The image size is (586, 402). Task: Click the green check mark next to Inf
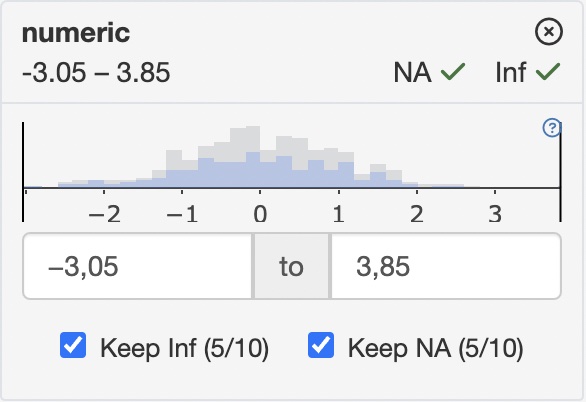(548, 72)
